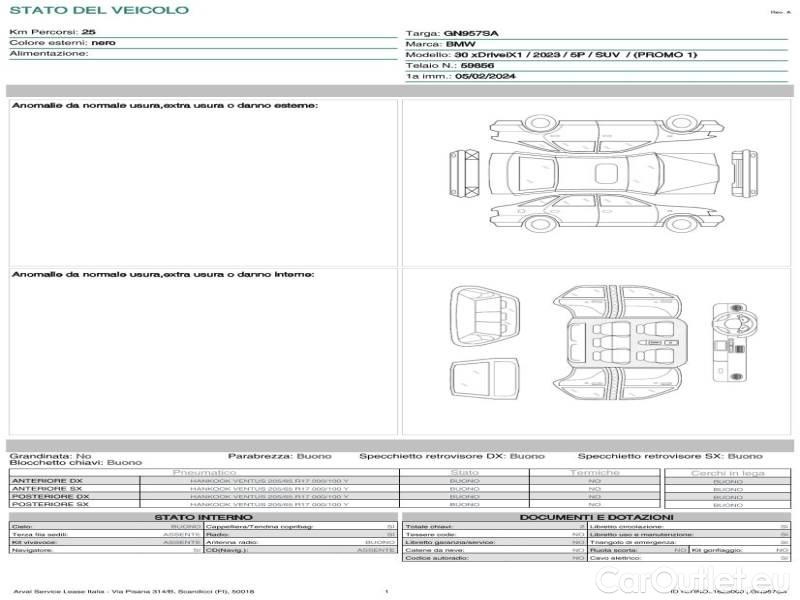
Task: Click the Cerchi in lega column header
Action: [x=727, y=472]
